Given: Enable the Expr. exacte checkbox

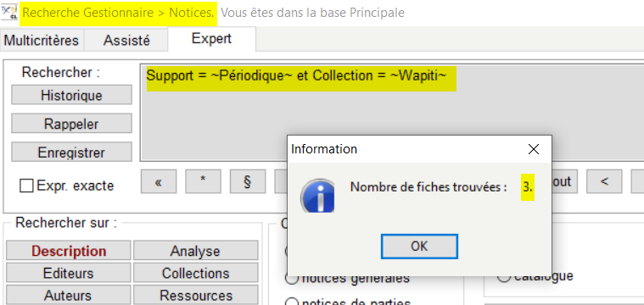Looking at the screenshot, I should tap(26, 186).
